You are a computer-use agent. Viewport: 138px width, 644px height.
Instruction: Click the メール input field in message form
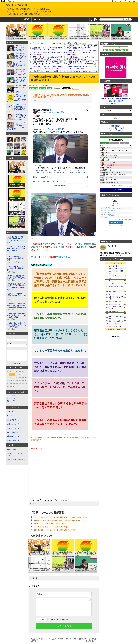(x=17, y=346)
